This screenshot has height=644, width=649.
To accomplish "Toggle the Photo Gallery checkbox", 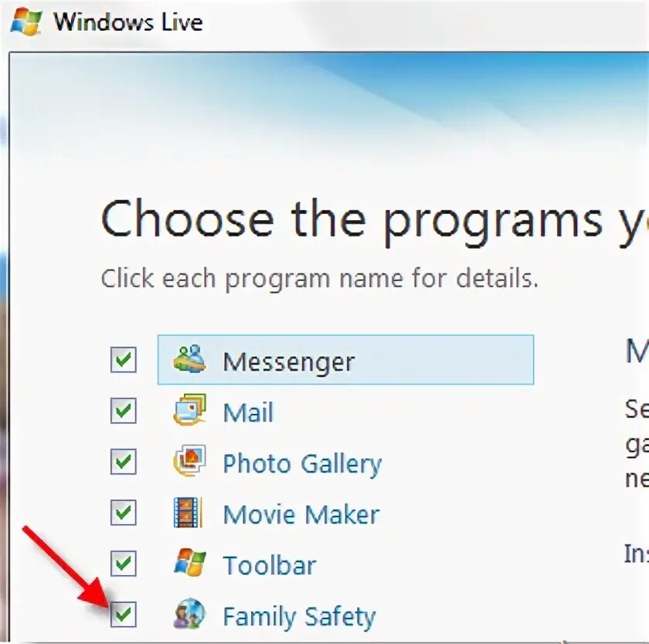I will click(x=124, y=461).
